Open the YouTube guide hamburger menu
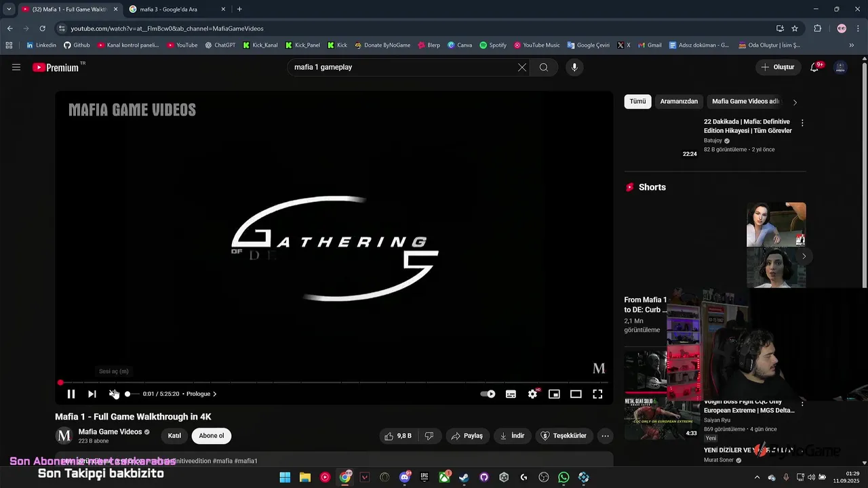 [x=16, y=67]
